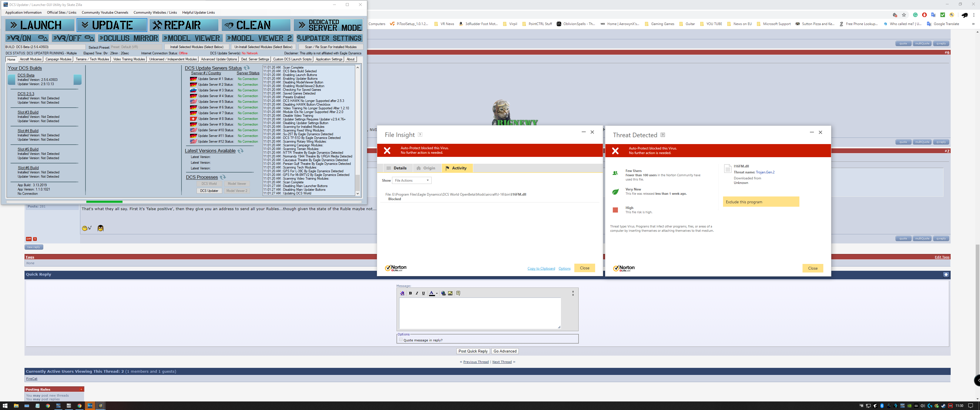The image size is (980, 410).
Task: Click into quick reply message box
Action: click(480, 313)
